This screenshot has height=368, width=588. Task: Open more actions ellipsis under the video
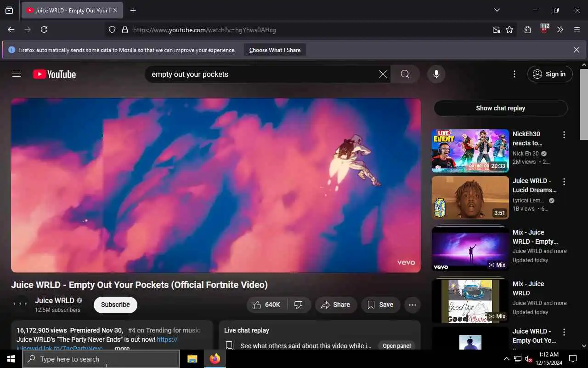pyautogui.click(x=412, y=305)
